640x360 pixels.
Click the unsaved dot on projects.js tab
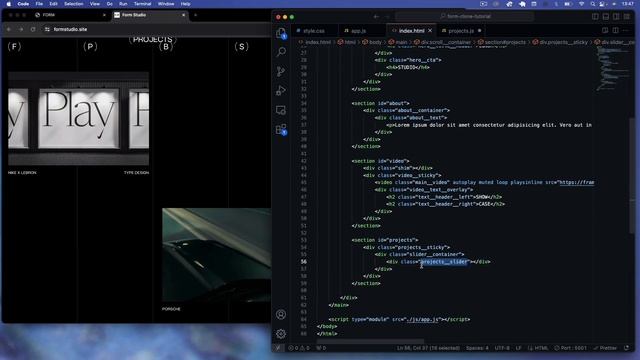[479, 31]
